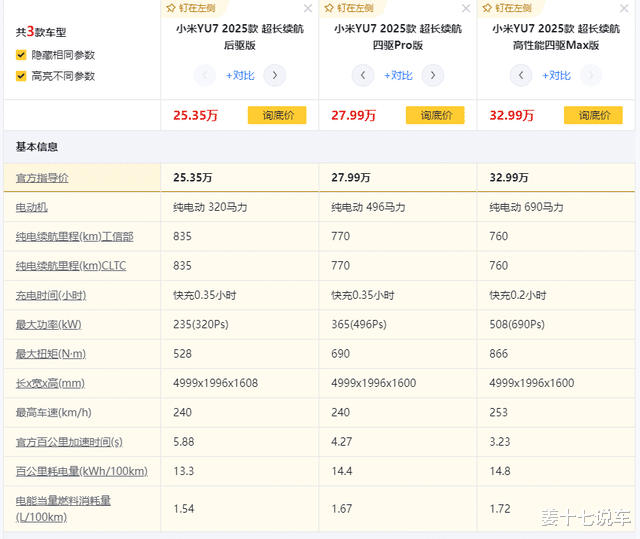Open 官方百公里加速时间(s) parameter link
Image resolution: width=640 pixels, height=539 pixels.
[69, 442]
